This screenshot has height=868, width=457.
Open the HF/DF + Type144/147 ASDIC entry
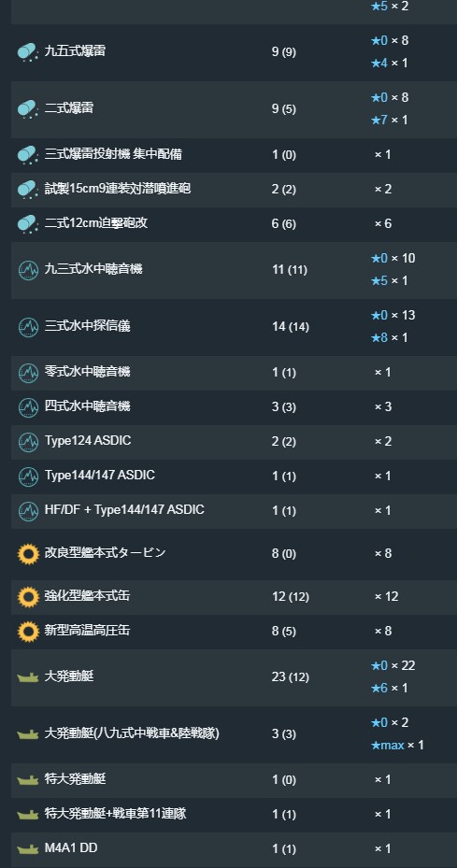point(124,509)
